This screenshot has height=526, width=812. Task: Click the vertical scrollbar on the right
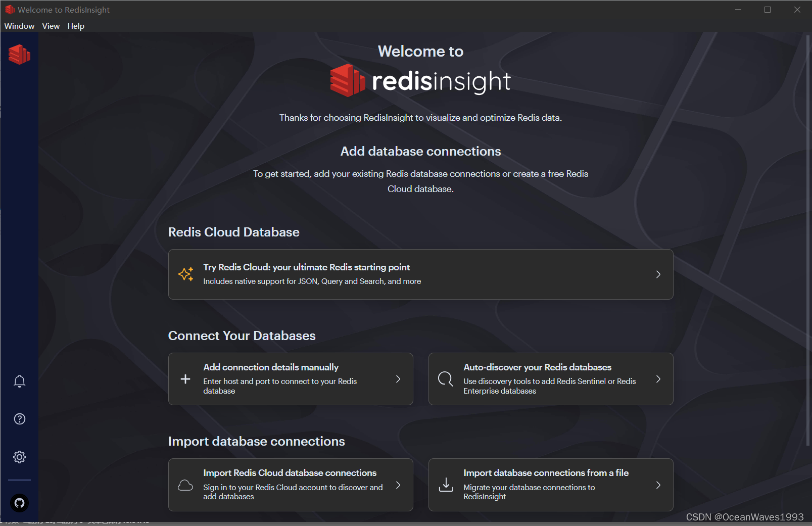pos(808,240)
